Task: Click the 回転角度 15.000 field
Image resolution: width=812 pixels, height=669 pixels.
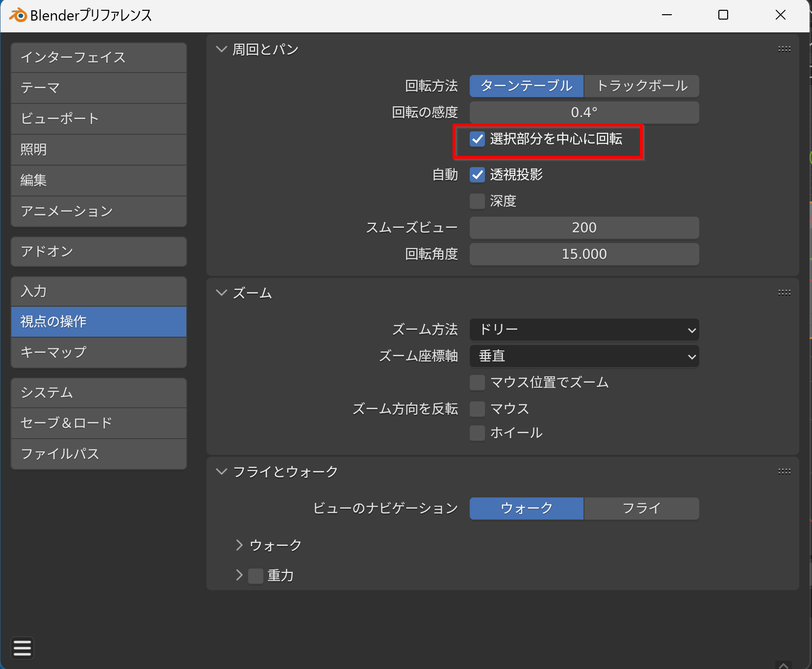Action: click(x=584, y=254)
